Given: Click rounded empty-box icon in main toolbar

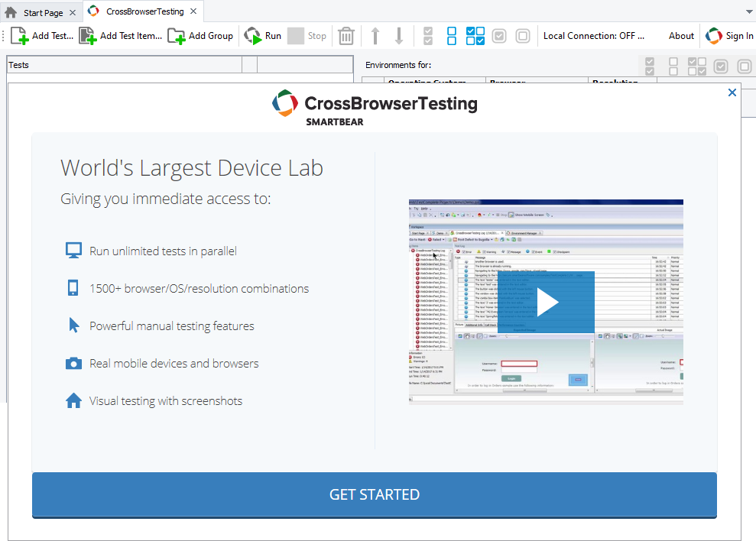Looking at the screenshot, I should 523,36.
